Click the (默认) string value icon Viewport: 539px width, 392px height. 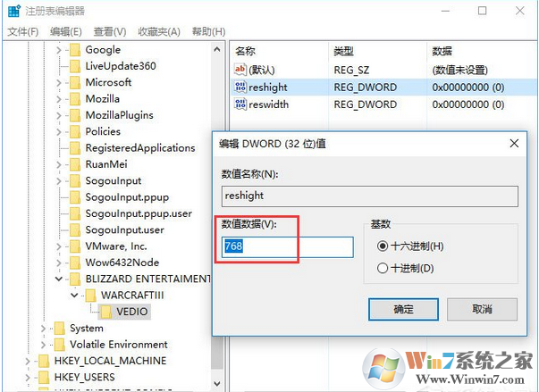pos(240,70)
